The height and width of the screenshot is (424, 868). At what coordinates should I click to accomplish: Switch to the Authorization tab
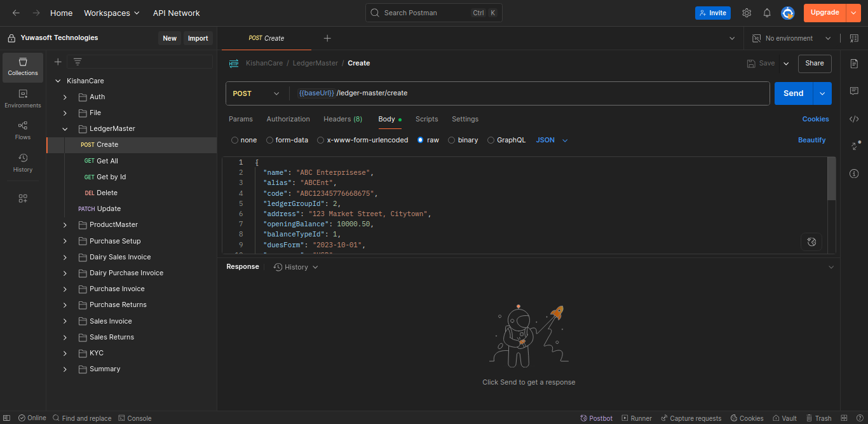tap(288, 119)
